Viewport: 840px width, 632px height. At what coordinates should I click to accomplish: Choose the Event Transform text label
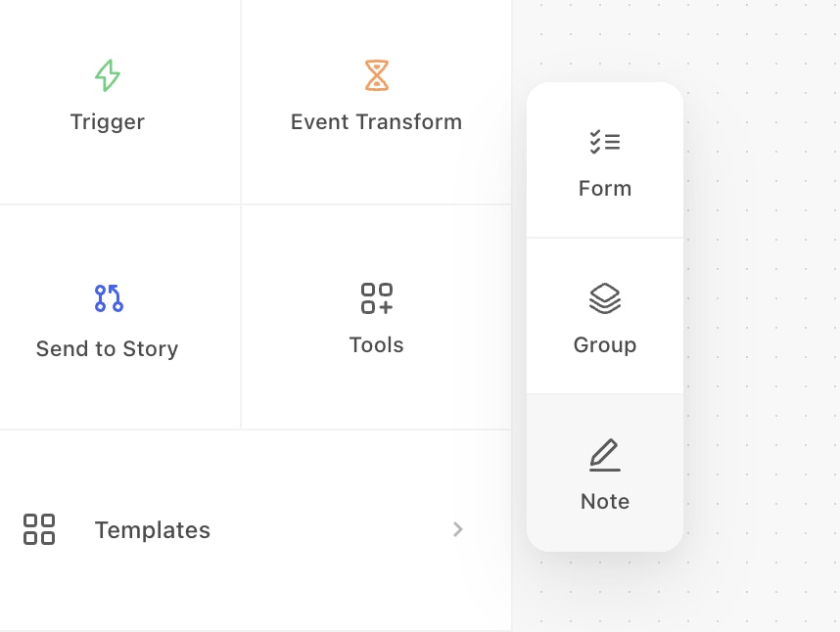[x=377, y=122]
